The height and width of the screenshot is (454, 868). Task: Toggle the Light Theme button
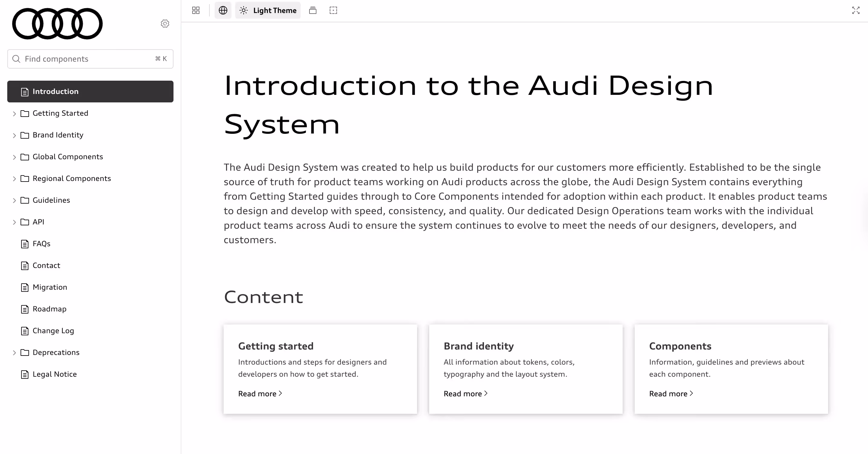point(268,11)
